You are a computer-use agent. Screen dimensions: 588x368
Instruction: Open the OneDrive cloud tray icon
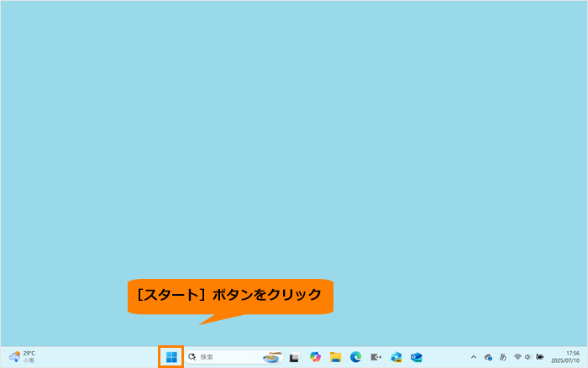(488, 357)
